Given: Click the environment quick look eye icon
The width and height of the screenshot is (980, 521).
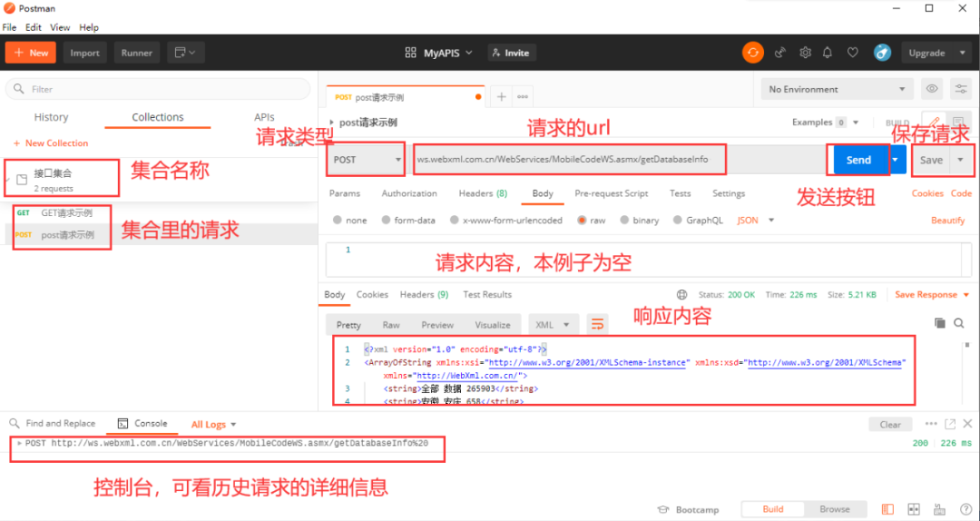Looking at the screenshot, I should (x=932, y=89).
